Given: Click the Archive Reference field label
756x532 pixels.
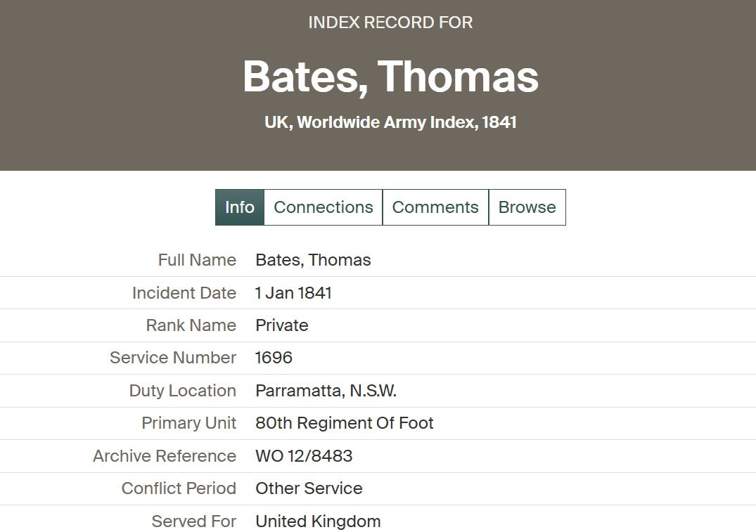Looking at the screenshot, I should coord(165,456).
